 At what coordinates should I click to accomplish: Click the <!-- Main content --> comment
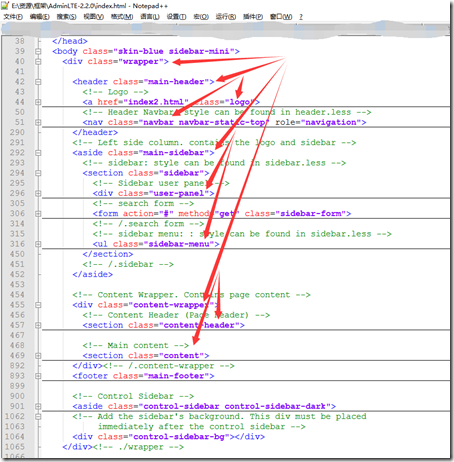point(136,345)
